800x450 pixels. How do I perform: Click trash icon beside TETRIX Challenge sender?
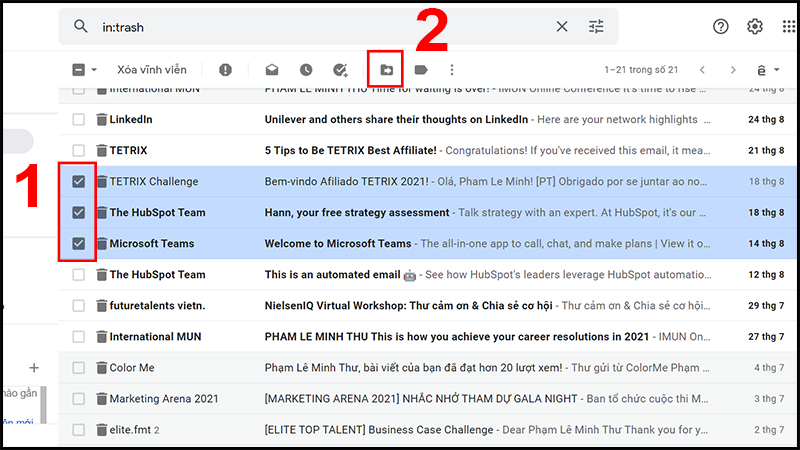[102, 182]
